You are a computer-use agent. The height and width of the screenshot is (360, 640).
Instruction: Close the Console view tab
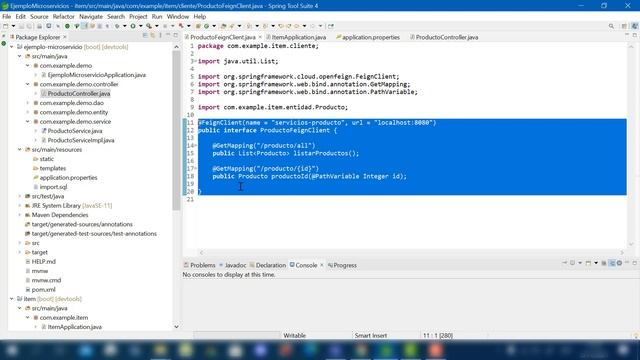[x=322, y=265]
